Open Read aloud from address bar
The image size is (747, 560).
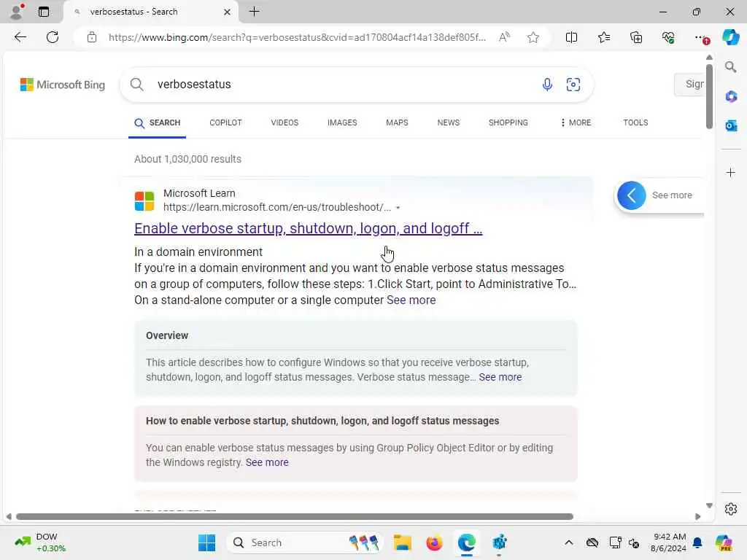point(505,37)
